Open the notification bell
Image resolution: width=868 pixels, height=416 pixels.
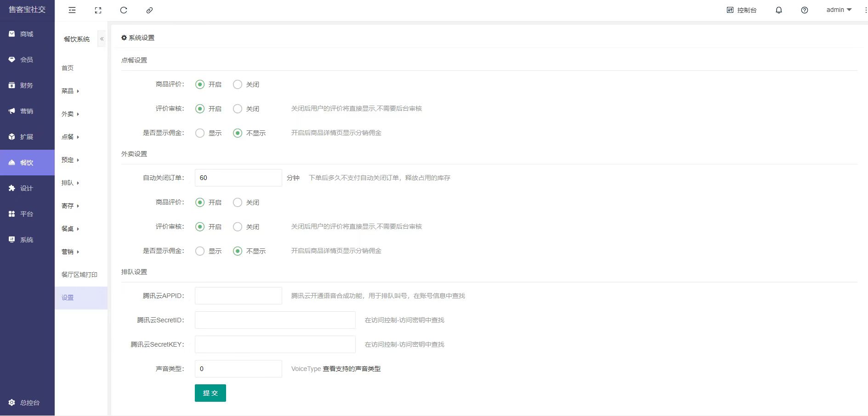coord(779,10)
